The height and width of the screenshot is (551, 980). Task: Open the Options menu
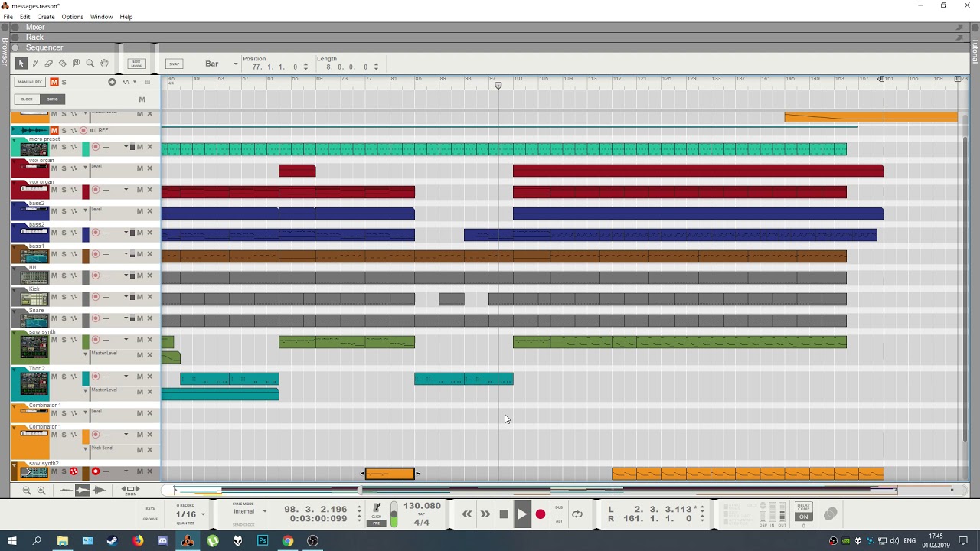point(72,16)
